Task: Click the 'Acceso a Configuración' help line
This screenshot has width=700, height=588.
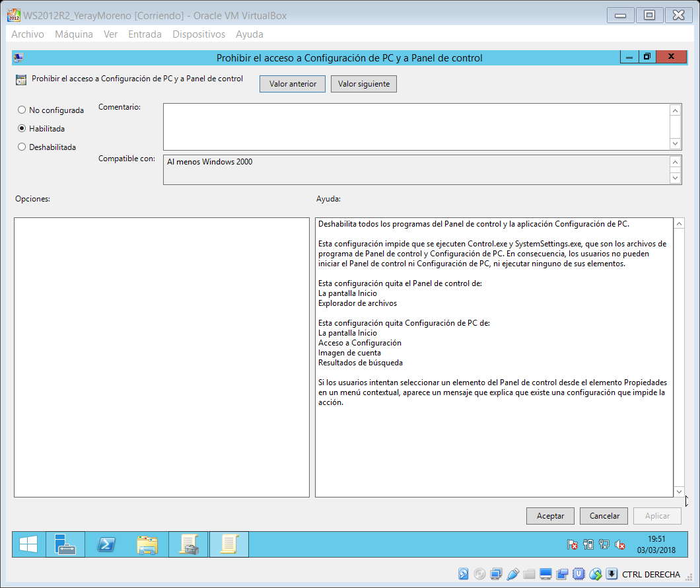Action: tap(359, 343)
